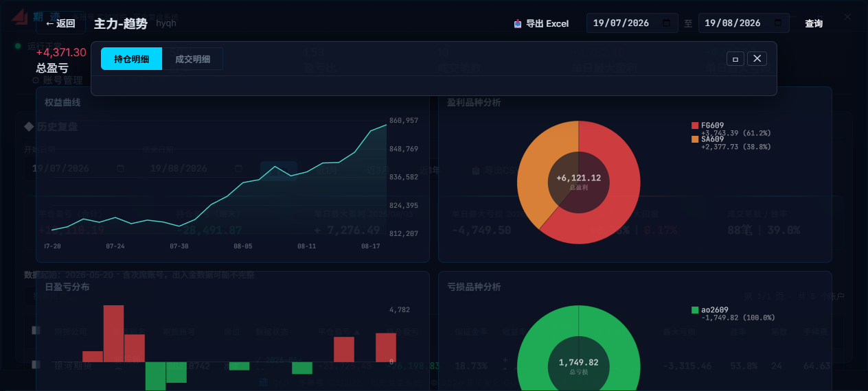The image size is (868, 391).
Task: Click the 日盈亏分布 chart title
Action: point(67,287)
